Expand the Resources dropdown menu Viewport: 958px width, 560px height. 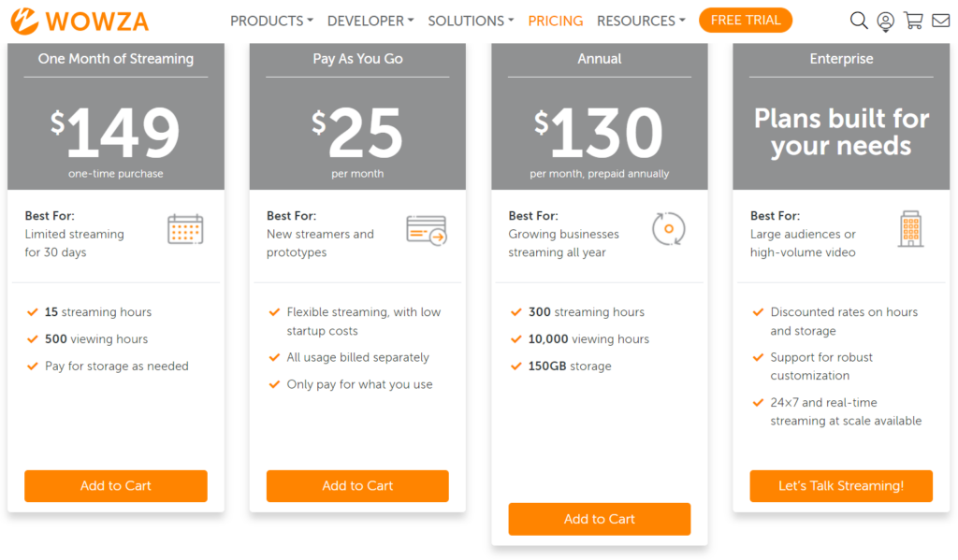tap(641, 21)
